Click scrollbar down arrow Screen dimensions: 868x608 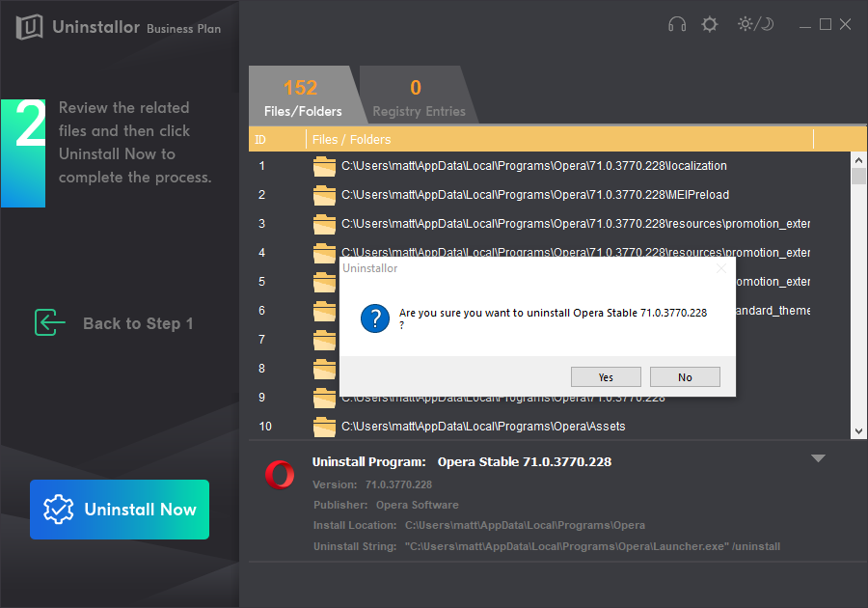[x=858, y=431]
